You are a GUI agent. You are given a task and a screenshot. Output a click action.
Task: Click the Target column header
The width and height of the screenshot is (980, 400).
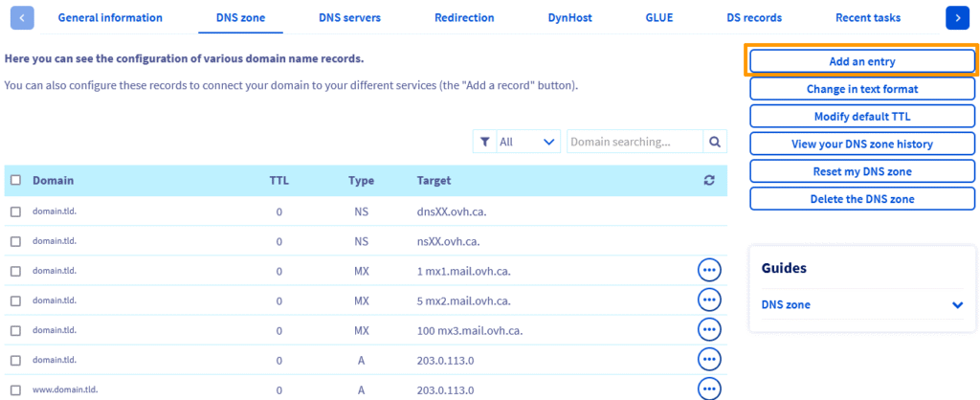434,180
